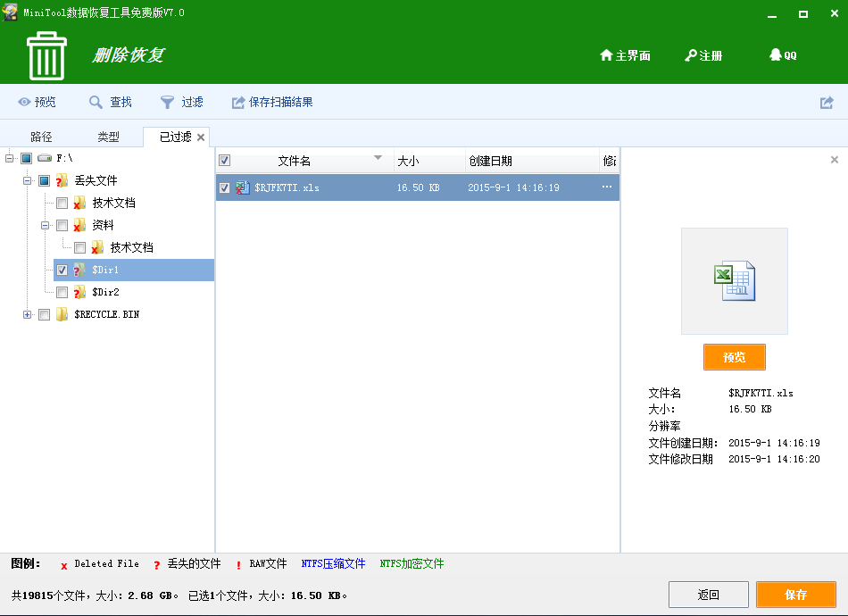848x616 pixels.
Task: Open the 过滤 filter tool
Action: click(x=182, y=102)
